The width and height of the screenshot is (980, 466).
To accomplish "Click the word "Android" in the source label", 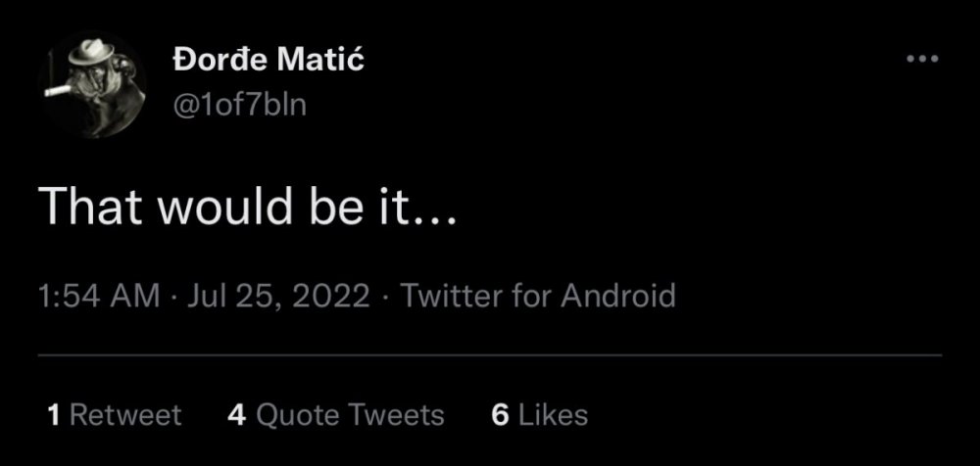I will [618, 296].
